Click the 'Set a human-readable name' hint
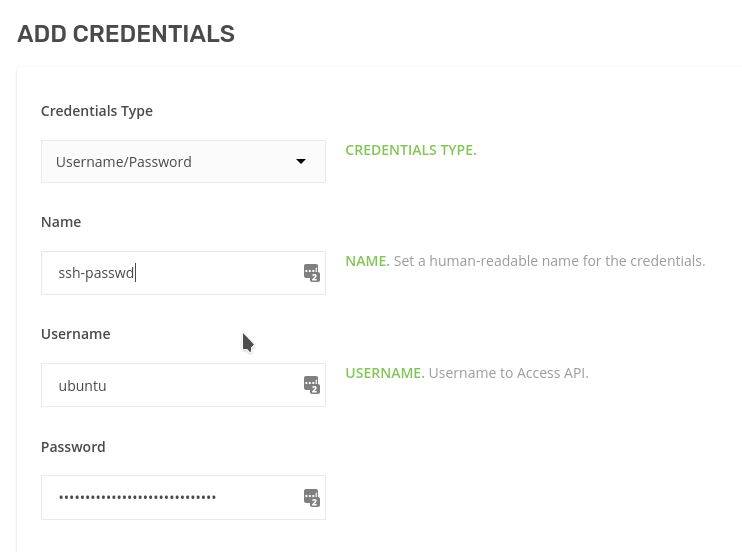742x552 pixels. pos(549,261)
